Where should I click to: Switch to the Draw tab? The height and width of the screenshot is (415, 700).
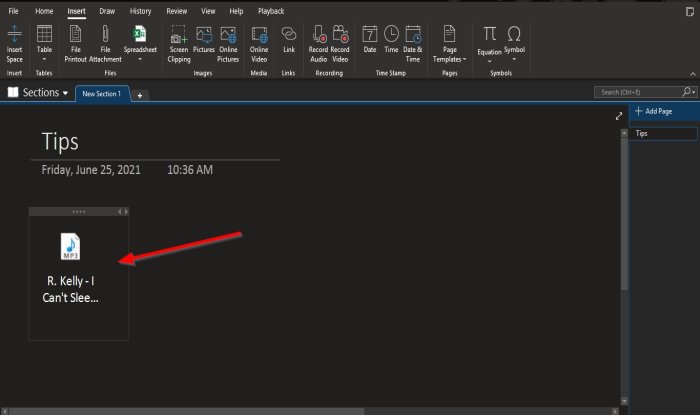(x=107, y=11)
